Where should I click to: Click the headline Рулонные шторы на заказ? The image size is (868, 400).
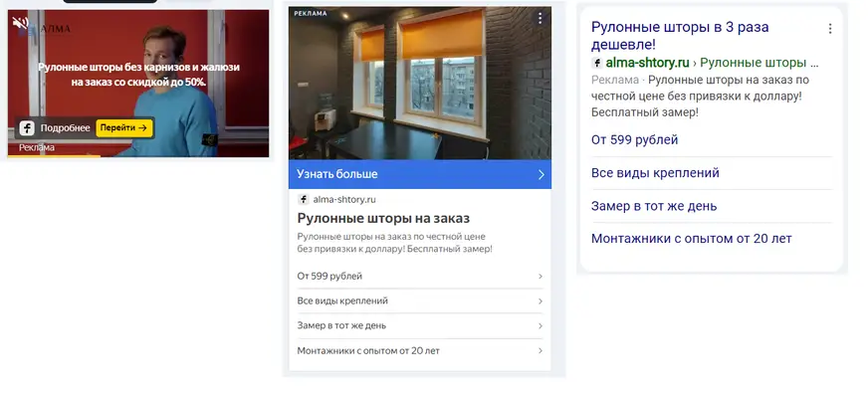383,218
